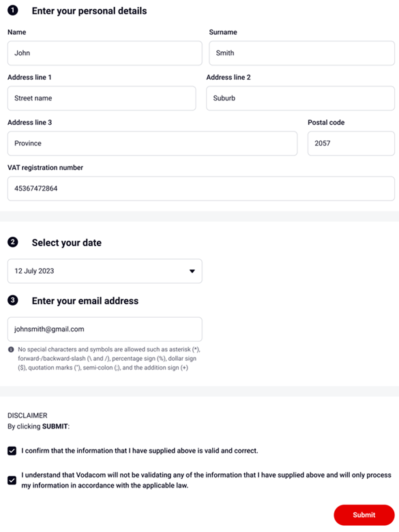Click the Address line 3 Province field

tap(152, 143)
